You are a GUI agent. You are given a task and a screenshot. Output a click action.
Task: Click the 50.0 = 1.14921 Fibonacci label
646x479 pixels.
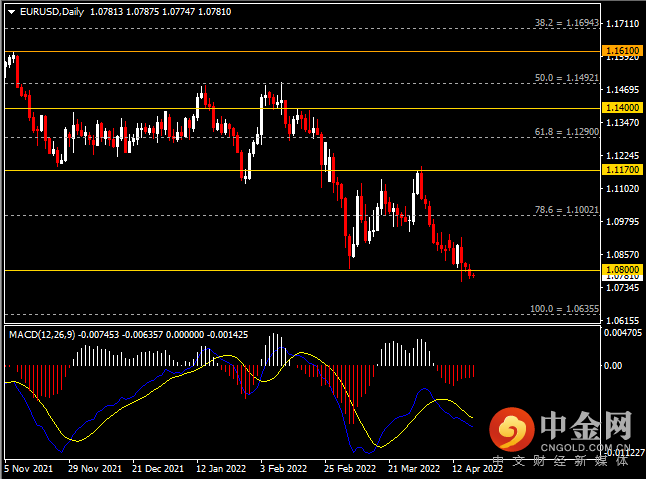(566, 78)
